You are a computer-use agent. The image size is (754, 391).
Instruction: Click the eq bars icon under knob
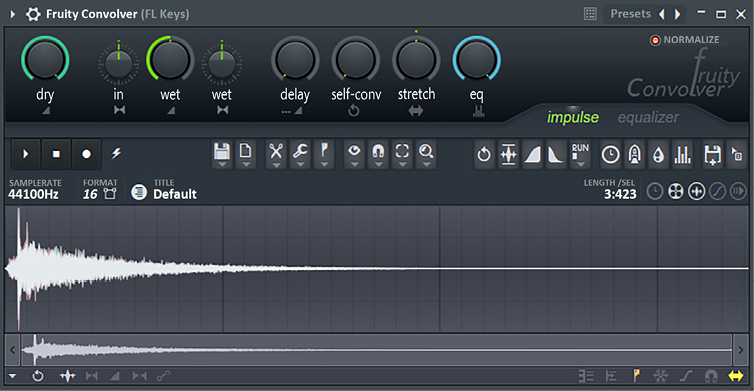(x=478, y=111)
